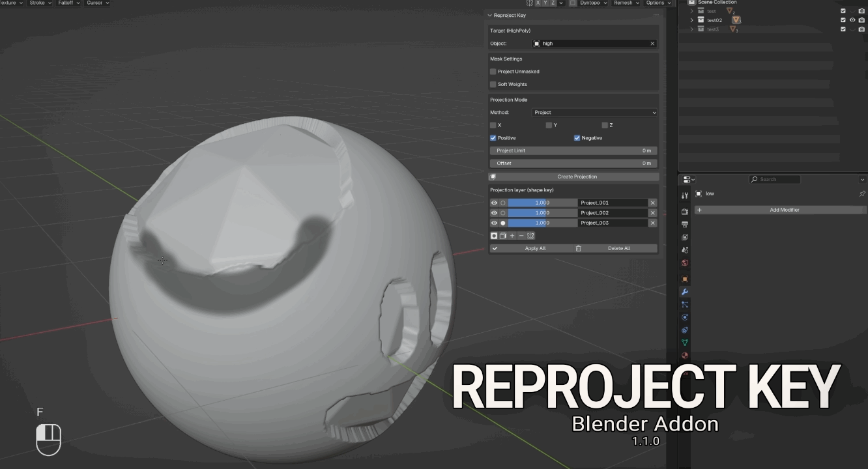
Task: Open the Options dropdown
Action: 658,3
